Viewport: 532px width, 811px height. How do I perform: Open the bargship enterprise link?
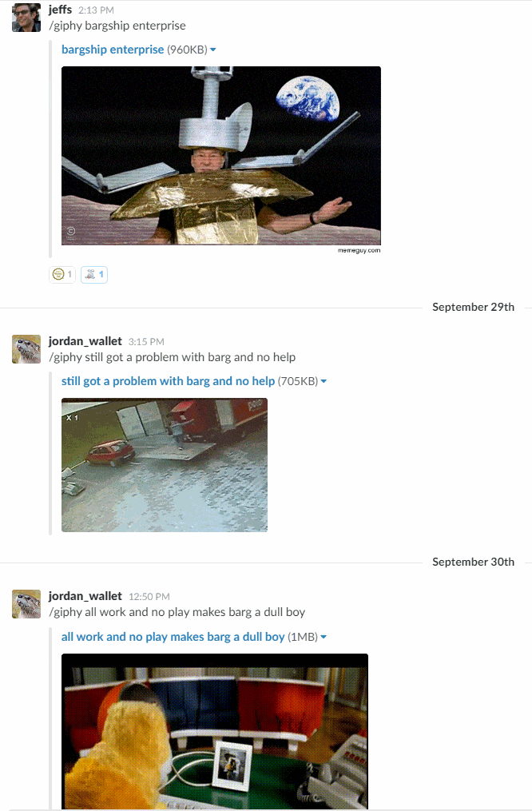[113, 50]
